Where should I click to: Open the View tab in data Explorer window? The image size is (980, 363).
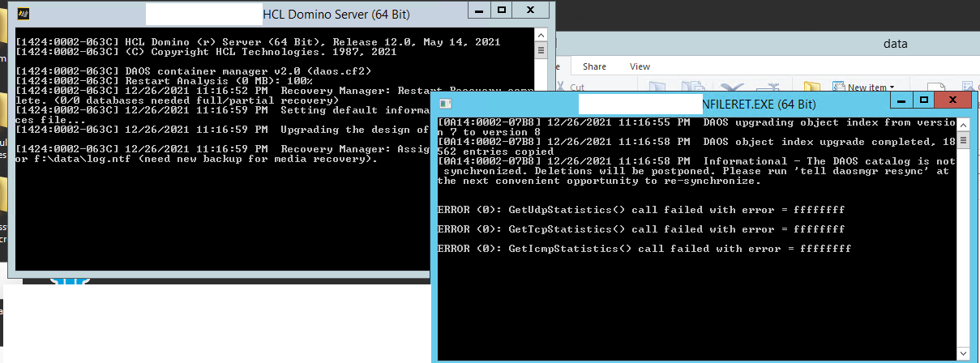[640, 66]
